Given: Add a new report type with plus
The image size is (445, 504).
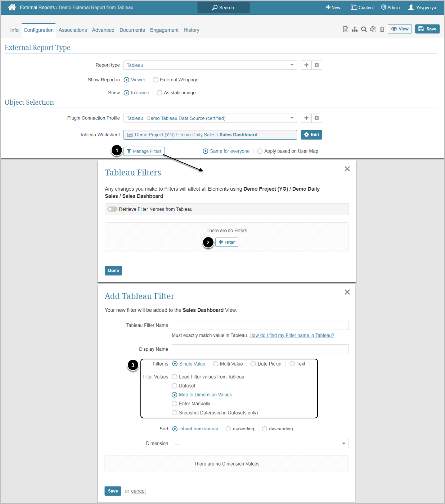Looking at the screenshot, I should pos(306,65).
